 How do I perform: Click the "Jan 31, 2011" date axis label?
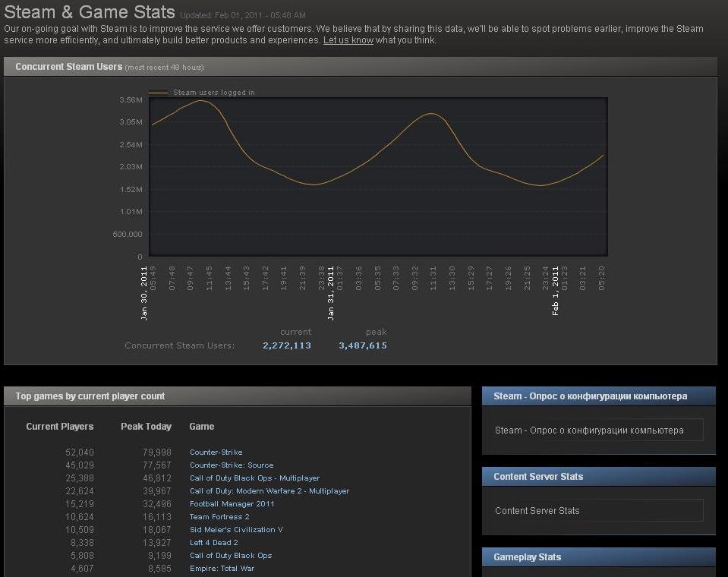[330, 293]
